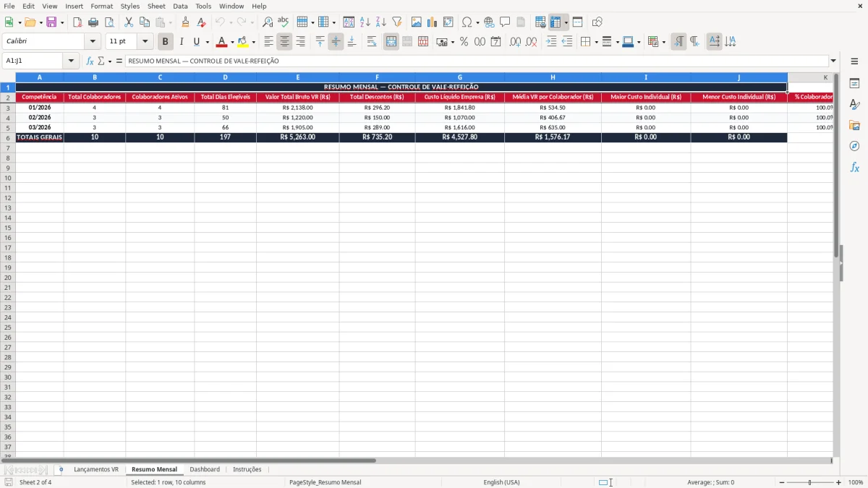The image size is (868, 488).
Task: Click Clear Direct Formatting icon
Action: tap(201, 22)
